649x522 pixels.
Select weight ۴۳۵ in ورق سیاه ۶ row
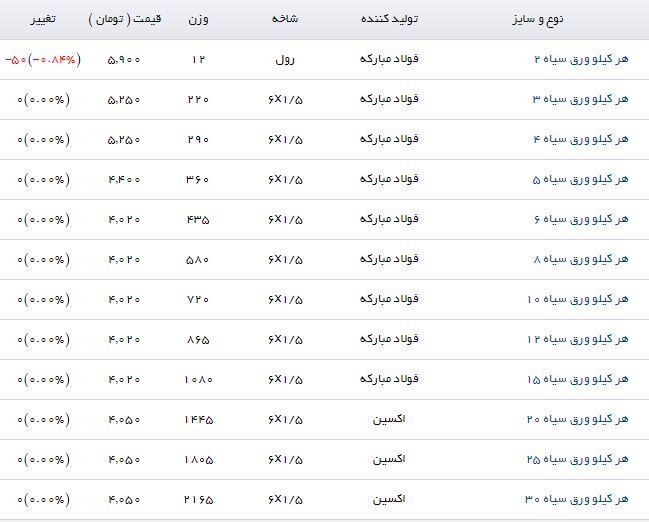[x=198, y=220]
